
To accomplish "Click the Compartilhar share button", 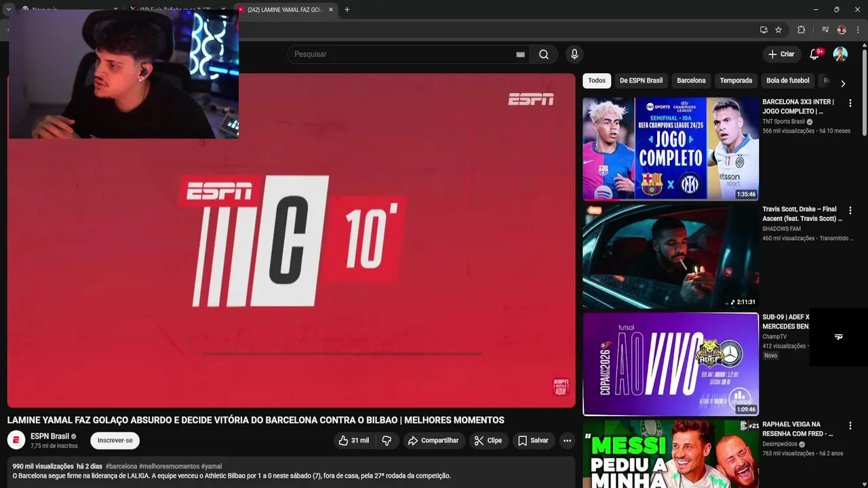I will click(433, 441).
